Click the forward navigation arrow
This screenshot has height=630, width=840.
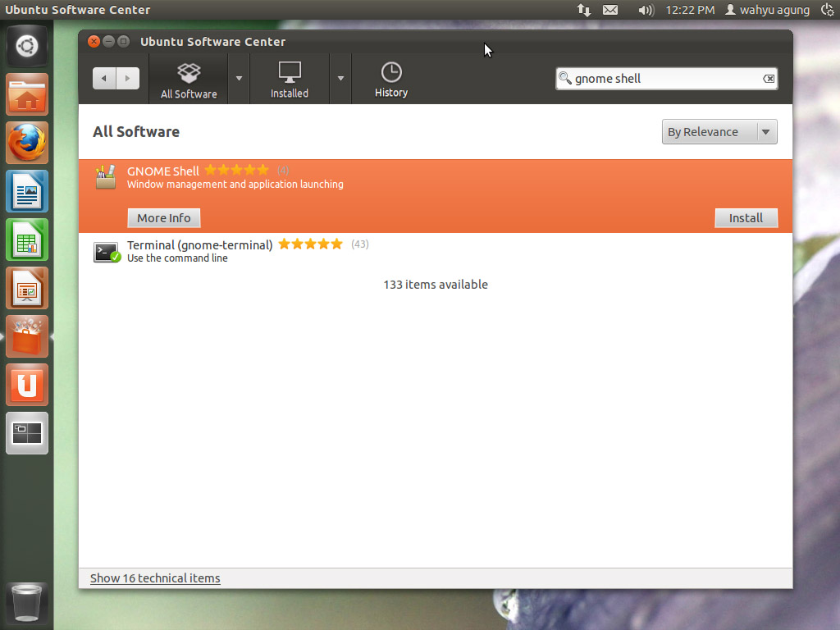coord(127,78)
